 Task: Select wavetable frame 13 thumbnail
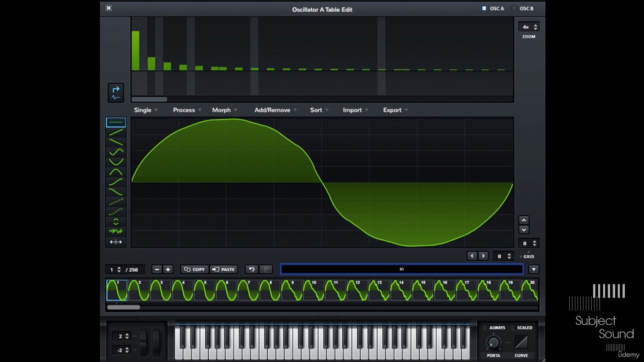[x=379, y=290]
